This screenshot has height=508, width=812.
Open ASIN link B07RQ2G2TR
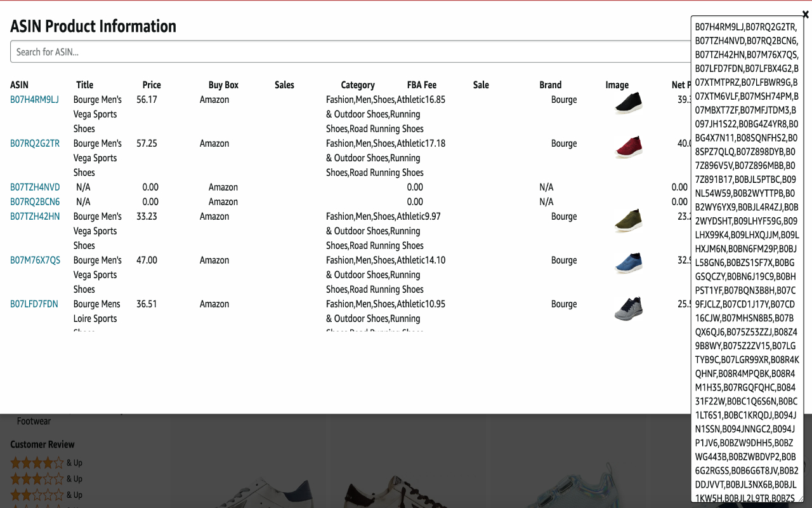click(x=35, y=144)
